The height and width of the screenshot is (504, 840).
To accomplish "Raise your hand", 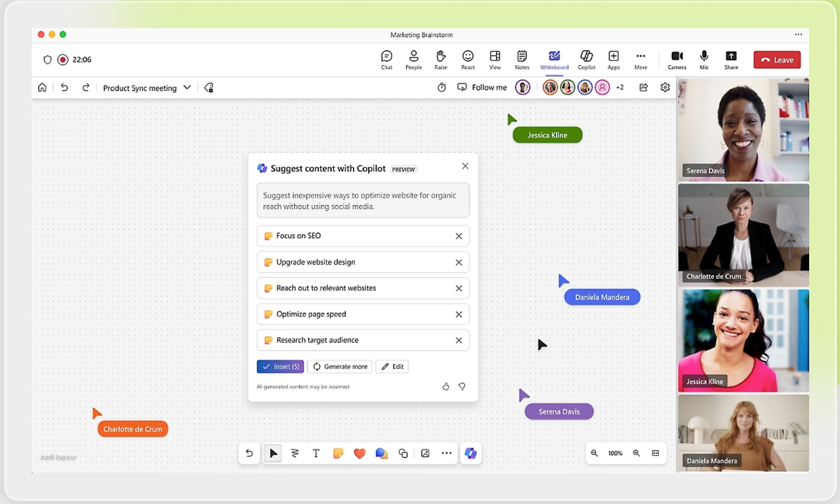I will pyautogui.click(x=441, y=60).
